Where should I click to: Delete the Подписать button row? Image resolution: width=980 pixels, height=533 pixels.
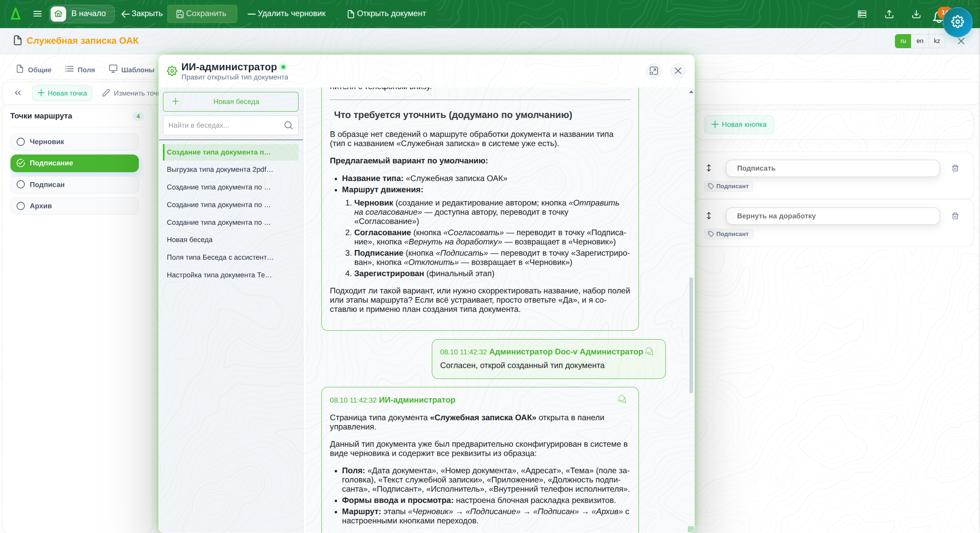coord(955,168)
